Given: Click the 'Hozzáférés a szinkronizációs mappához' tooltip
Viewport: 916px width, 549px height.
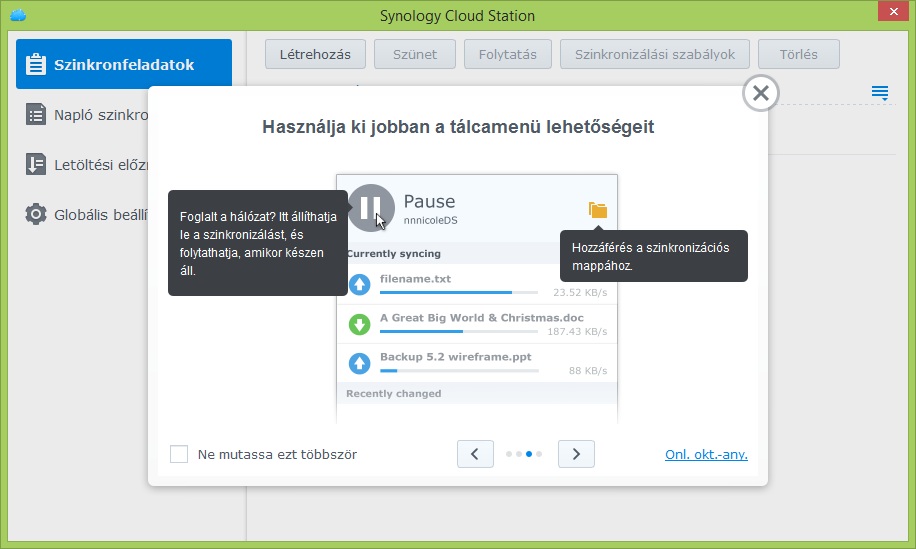Looking at the screenshot, I should 654,256.
